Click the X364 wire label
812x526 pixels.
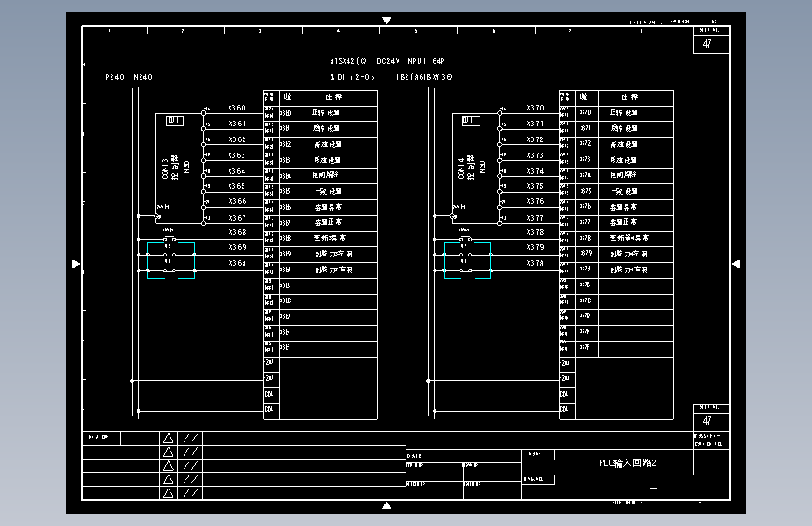[x=237, y=171]
